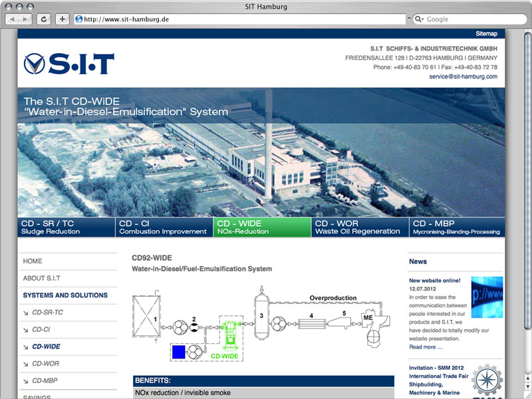Click the tank labeled 1 in diagram
Image resolution: width=532 pixels, height=399 pixels.
point(146,317)
